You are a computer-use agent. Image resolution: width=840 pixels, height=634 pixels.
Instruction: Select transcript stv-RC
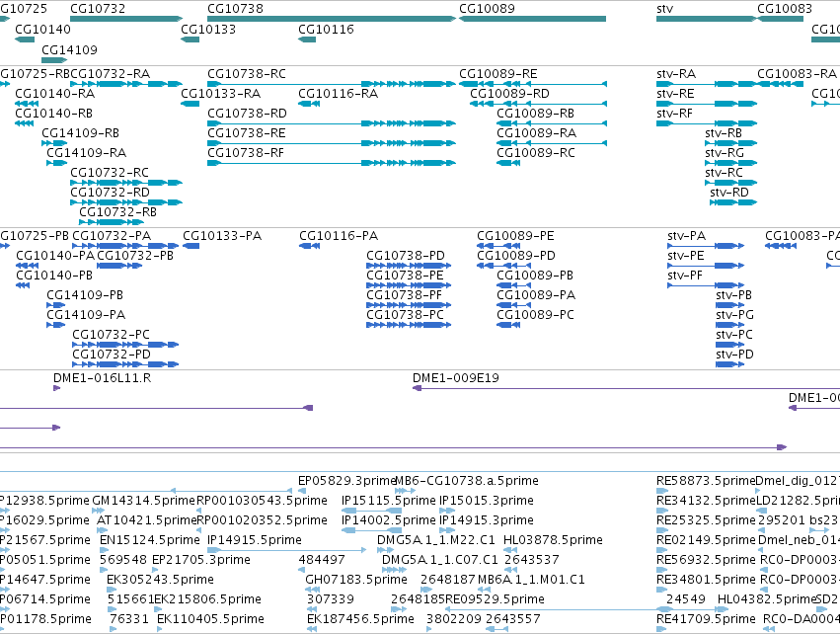(x=724, y=173)
